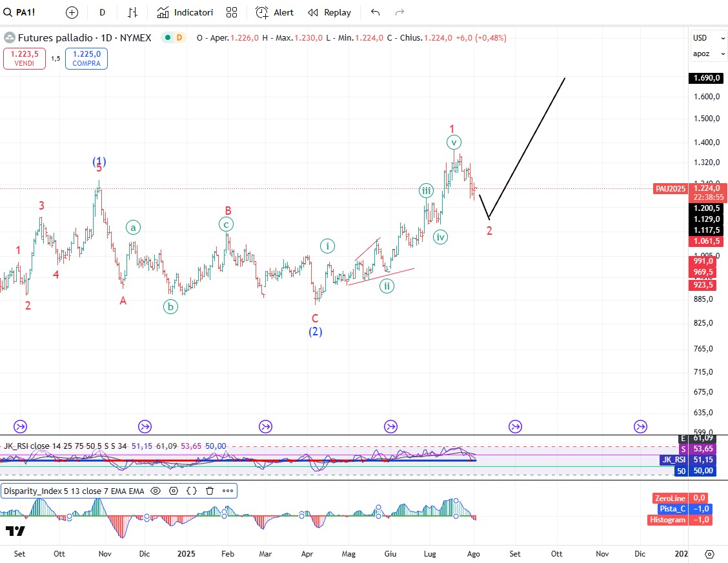Remove the Disparity_Index indicator with trash icon

210,491
